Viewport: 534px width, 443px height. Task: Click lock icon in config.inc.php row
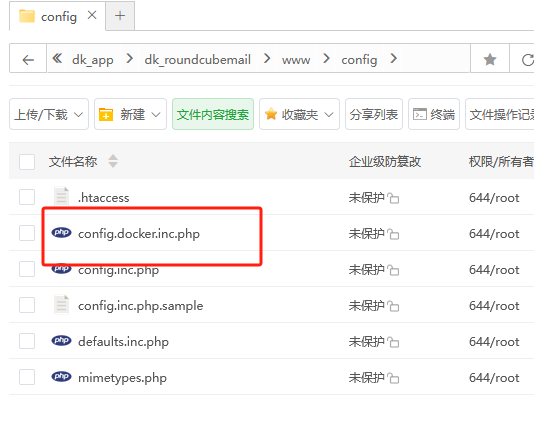click(393, 270)
